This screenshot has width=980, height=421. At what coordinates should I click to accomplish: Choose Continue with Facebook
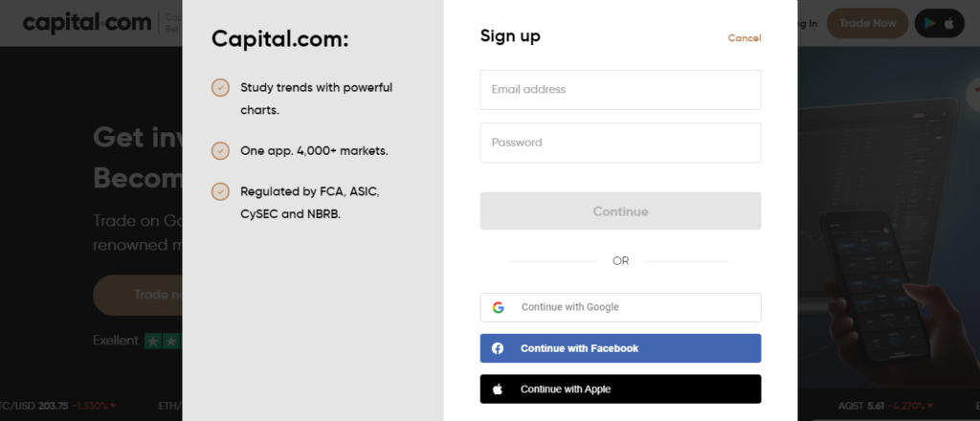click(620, 348)
